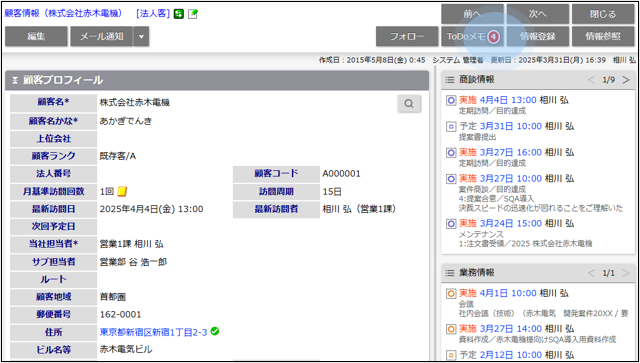This screenshot has width=640, height=363.
Task: Click the status icon of 3月31日 10:00 entry
Action: pyautogui.click(x=451, y=127)
